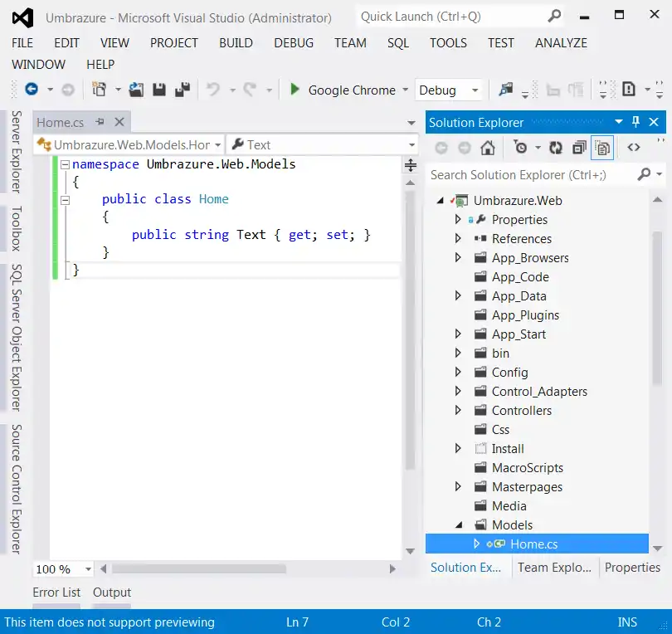This screenshot has width=672, height=634.
Task: Toggle auto-hide pin on Solution Explorer
Action: pyautogui.click(x=635, y=122)
